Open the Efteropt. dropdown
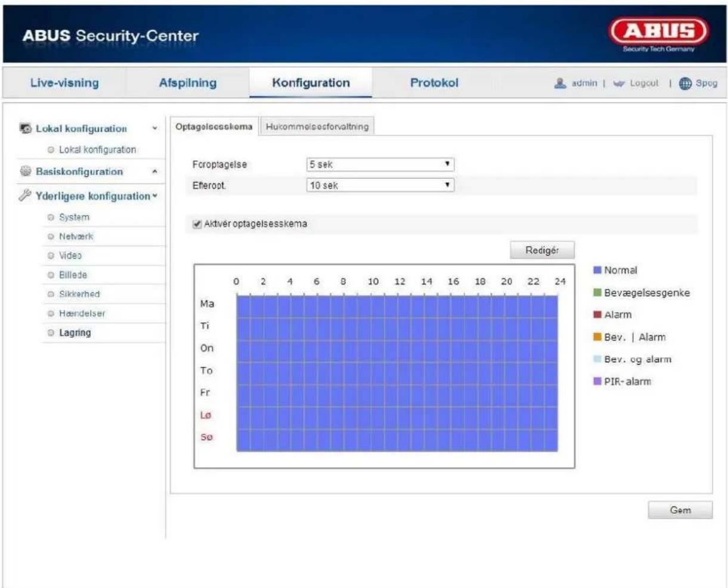 coord(380,185)
